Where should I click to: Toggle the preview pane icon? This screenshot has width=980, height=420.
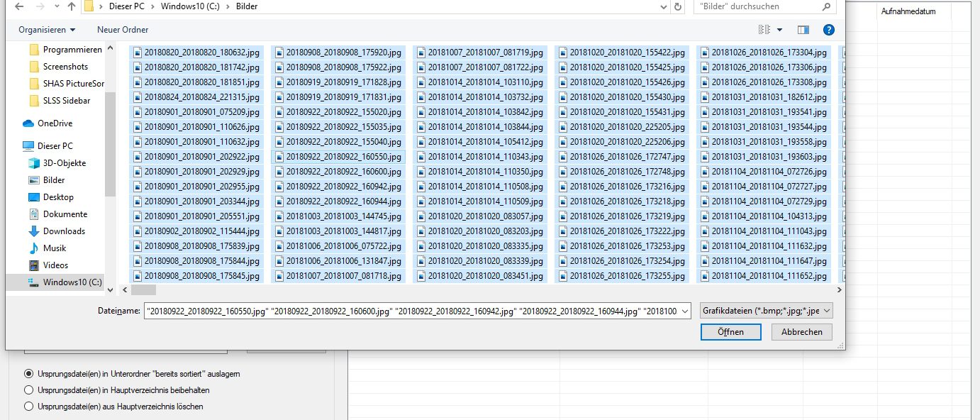pos(803,30)
